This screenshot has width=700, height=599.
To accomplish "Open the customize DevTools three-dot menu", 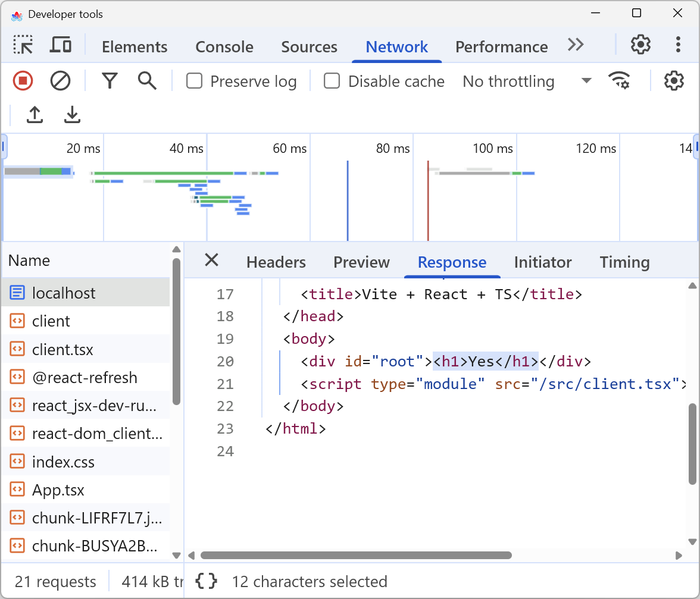I will (x=678, y=45).
